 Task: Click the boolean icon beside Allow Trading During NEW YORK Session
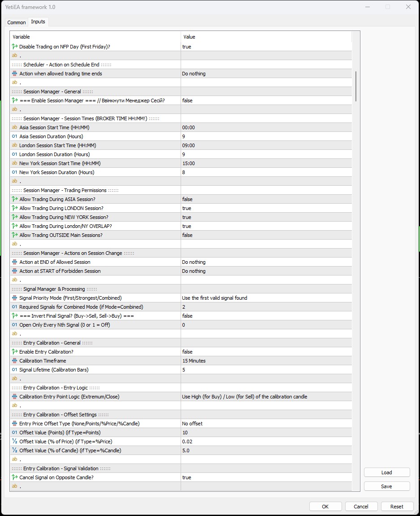pyautogui.click(x=14, y=217)
